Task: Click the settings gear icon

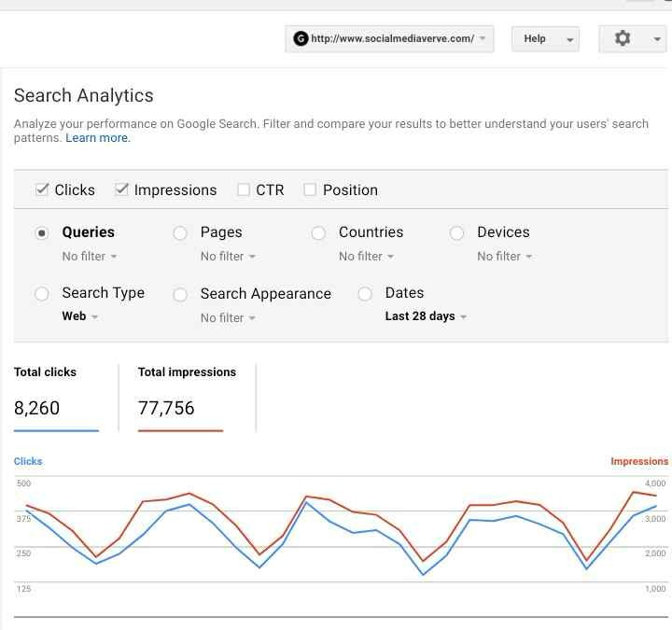Action: tap(623, 38)
